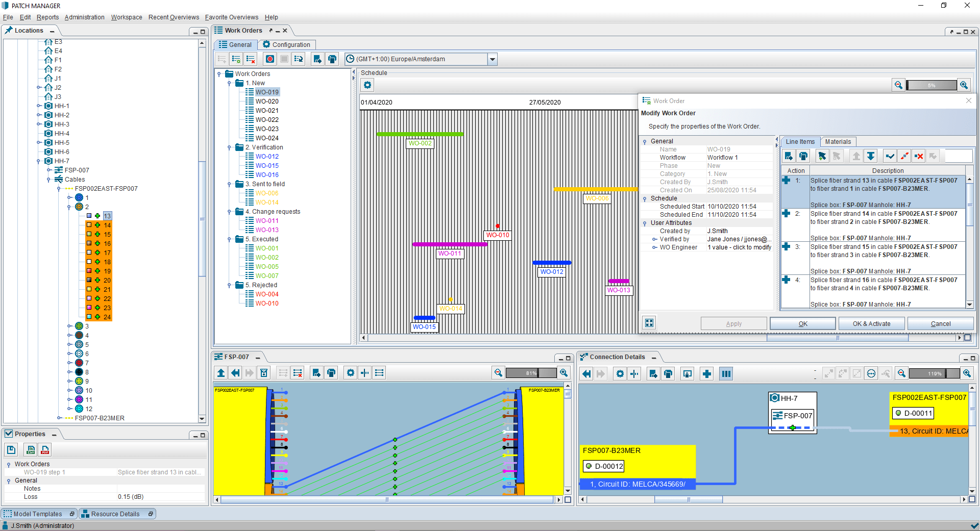Image resolution: width=980 pixels, height=531 pixels.
Task: Collapse the '5. Executed' folder
Action: click(229, 239)
